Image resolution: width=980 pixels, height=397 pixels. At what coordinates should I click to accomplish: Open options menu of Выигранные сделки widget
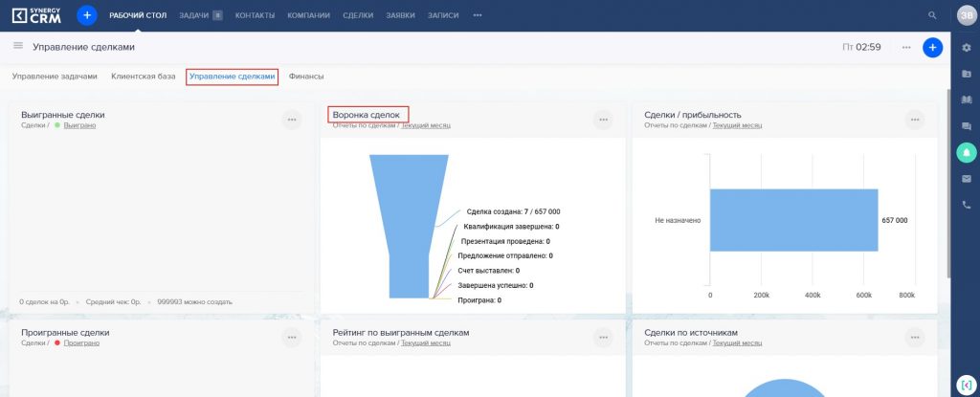(x=291, y=120)
